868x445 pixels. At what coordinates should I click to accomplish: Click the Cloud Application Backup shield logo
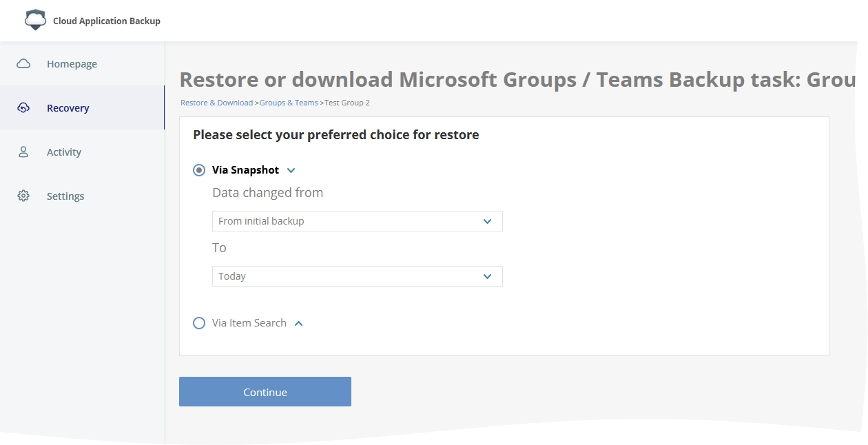[x=35, y=20]
